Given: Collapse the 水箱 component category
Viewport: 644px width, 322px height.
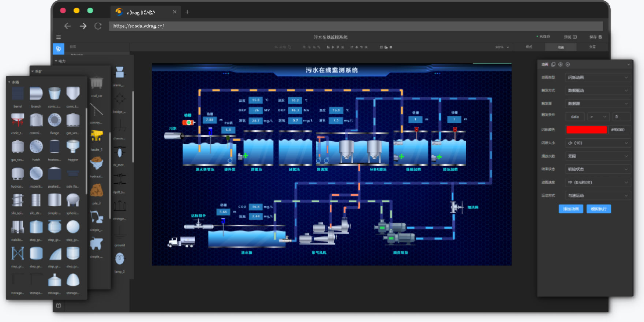Looking at the screenshot, I should point(10,82).
